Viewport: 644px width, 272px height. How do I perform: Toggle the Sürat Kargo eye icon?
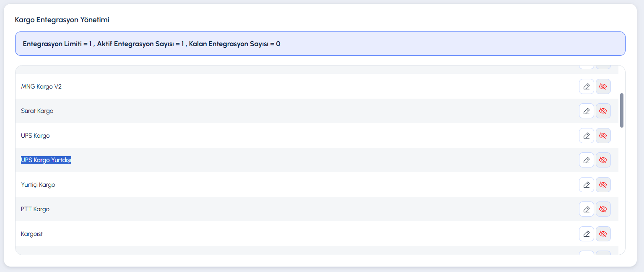pyautogui.click(x=603, y=111)
